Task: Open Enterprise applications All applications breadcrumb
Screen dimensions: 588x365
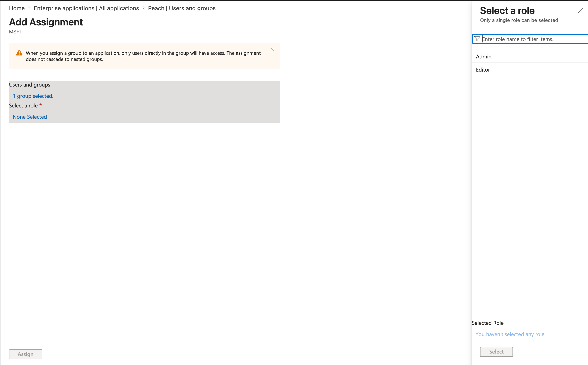Action: coord(86,8)
